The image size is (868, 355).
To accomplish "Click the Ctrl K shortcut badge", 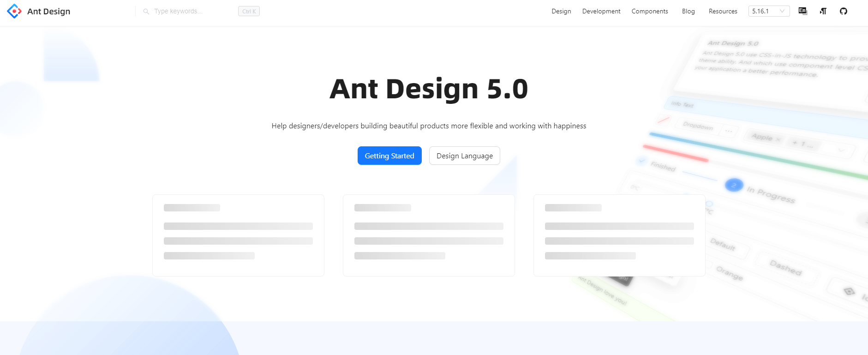I will (x=249, y=11).
